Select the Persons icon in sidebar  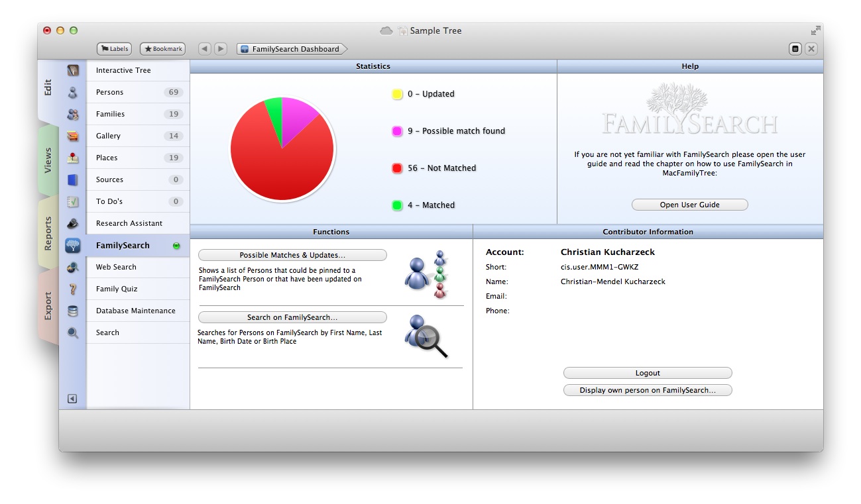click(73, 92)
